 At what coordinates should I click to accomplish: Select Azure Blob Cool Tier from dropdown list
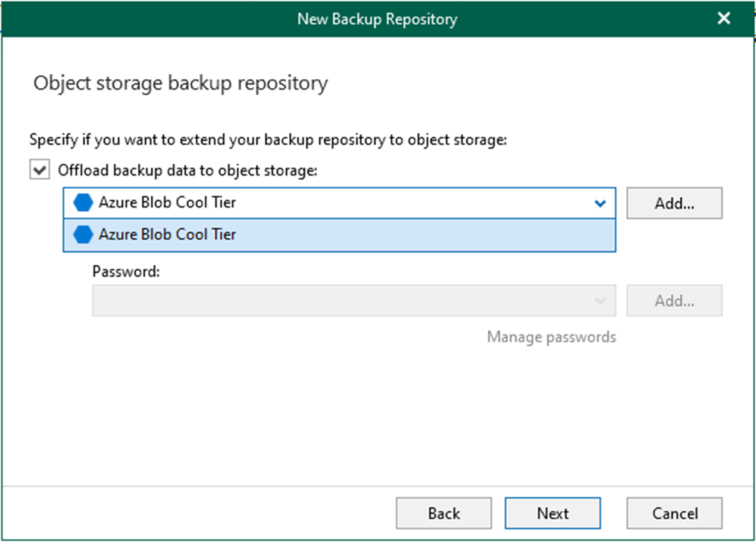pos(340,235)
